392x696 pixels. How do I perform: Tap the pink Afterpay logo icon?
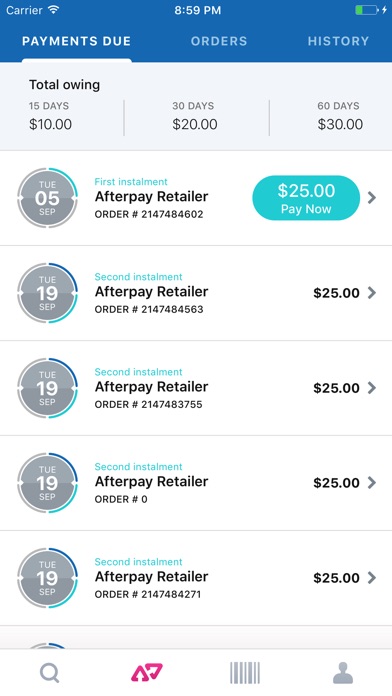click(x=147, y=672)
